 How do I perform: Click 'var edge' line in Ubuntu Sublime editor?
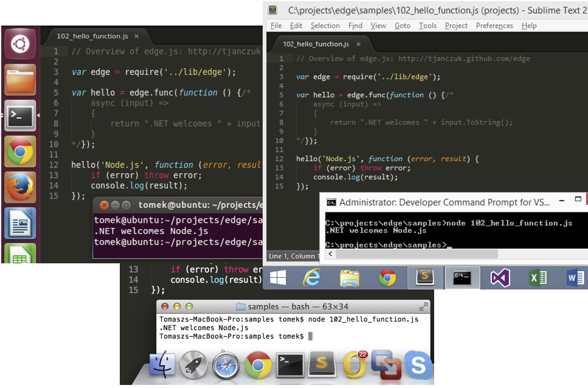click(154, 72)
